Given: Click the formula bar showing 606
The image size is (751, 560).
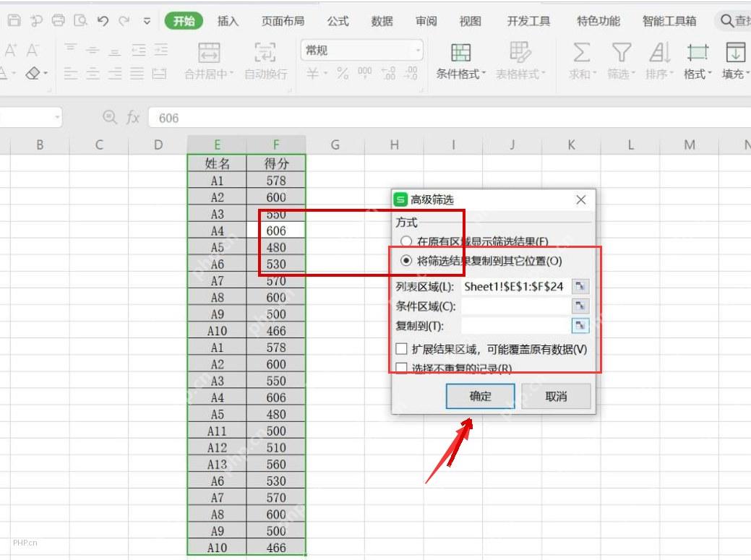Looking at the screenshot, I should (x=450, y=118).
